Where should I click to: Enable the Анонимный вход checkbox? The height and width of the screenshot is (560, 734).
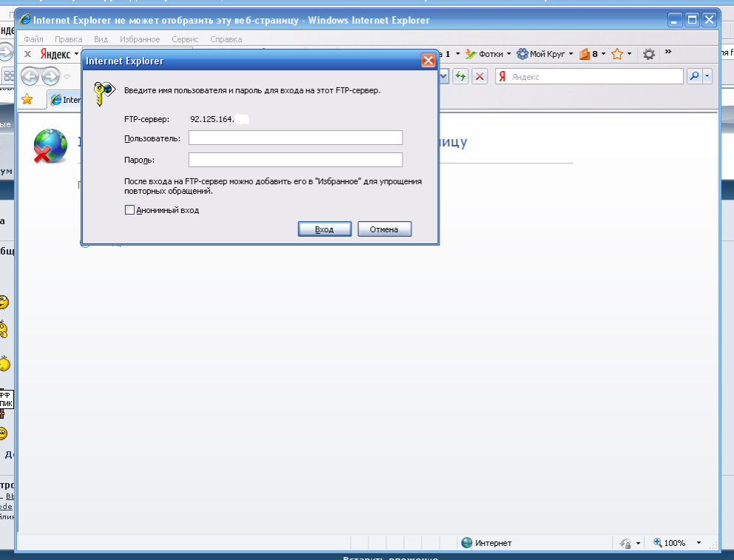[x=129, y=210]
